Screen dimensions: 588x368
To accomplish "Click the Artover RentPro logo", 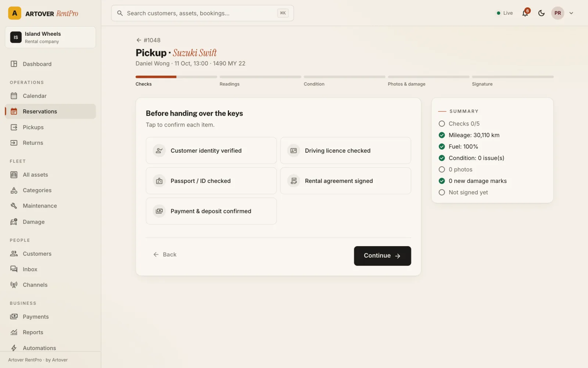I will pyautogui.click(x=43, y=13).
